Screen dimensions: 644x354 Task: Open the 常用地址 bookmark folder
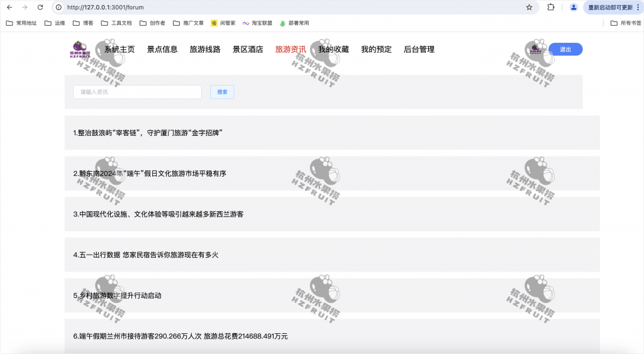[21, 23]
